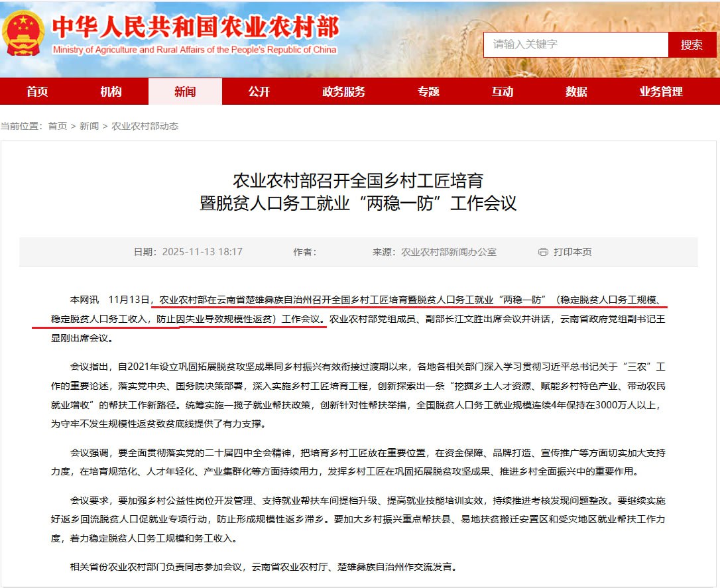720x588 pixels.
Task: Go to the 数据 navigation item
Action: pos(576,92)
